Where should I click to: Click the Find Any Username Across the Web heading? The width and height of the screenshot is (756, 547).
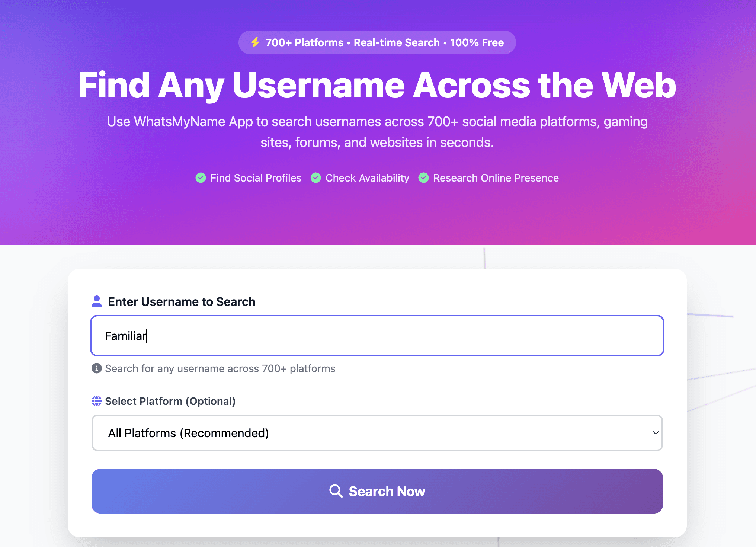pyautogui.click(x=377, y=86)
